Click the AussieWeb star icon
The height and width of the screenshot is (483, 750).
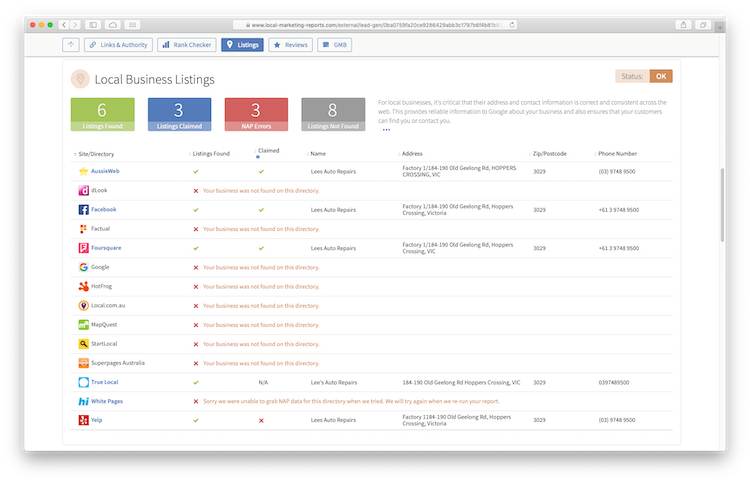coord(83,171)
